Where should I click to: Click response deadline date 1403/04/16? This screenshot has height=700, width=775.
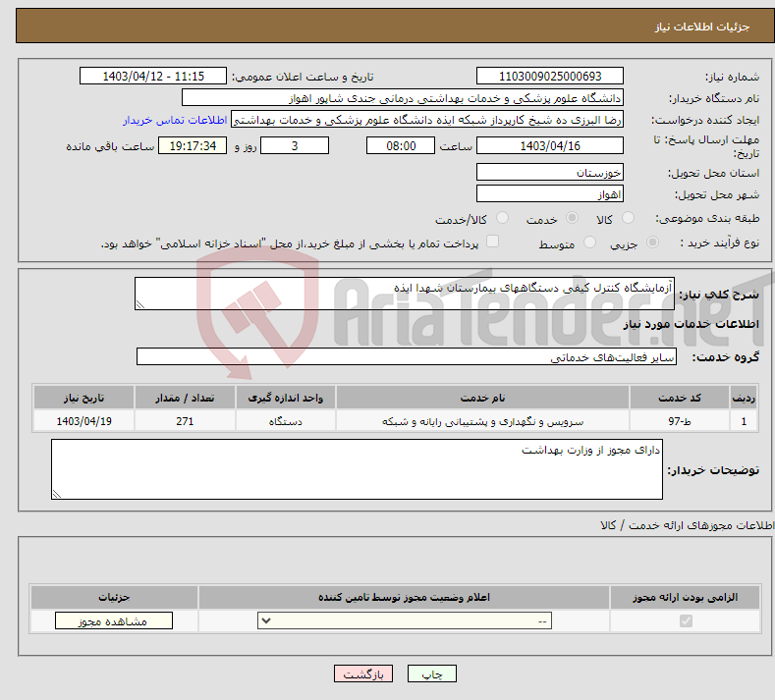550,145
